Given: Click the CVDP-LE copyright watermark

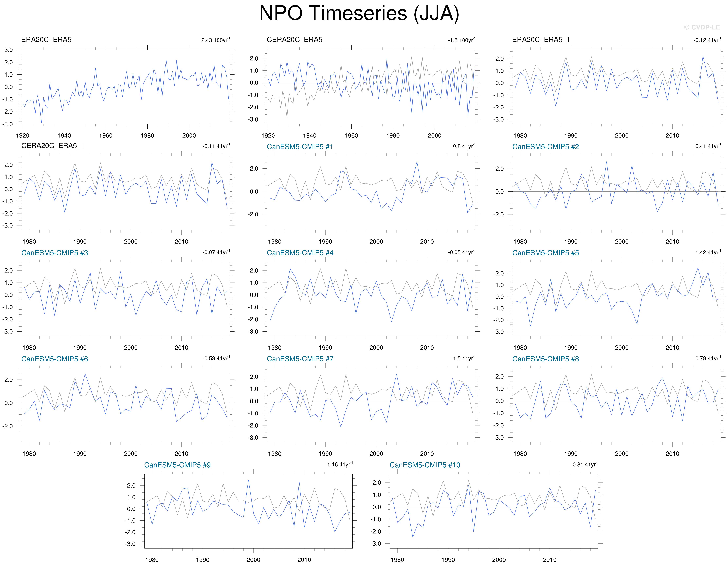Looking at the screenshot, I should (702, 27).
